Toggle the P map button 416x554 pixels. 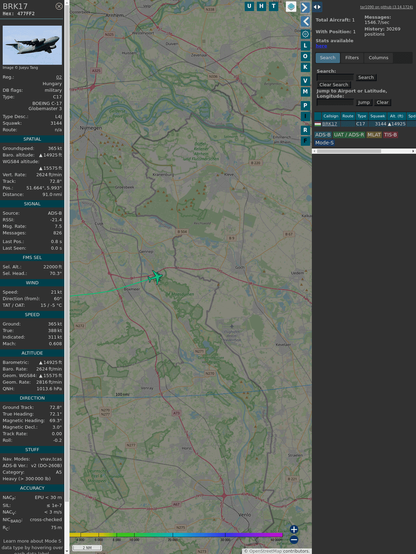coord(305,106)
